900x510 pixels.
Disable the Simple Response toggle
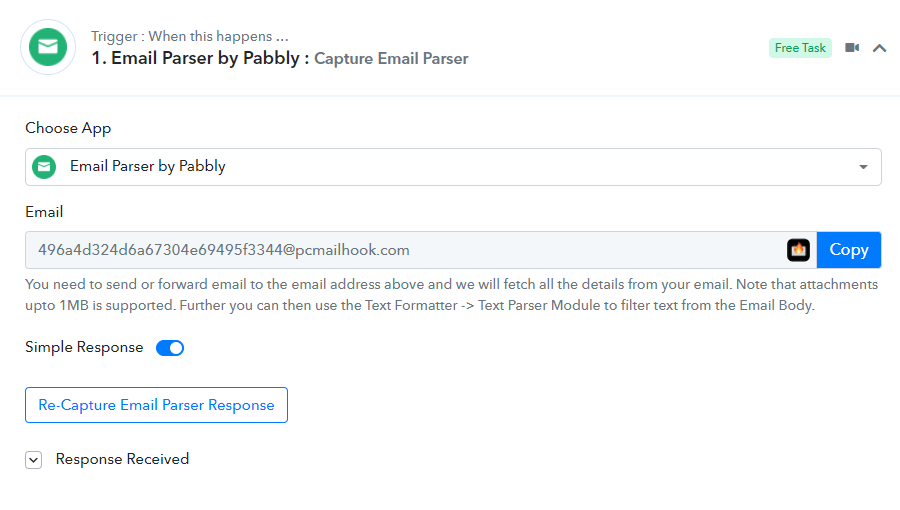[x=170, y=348]
